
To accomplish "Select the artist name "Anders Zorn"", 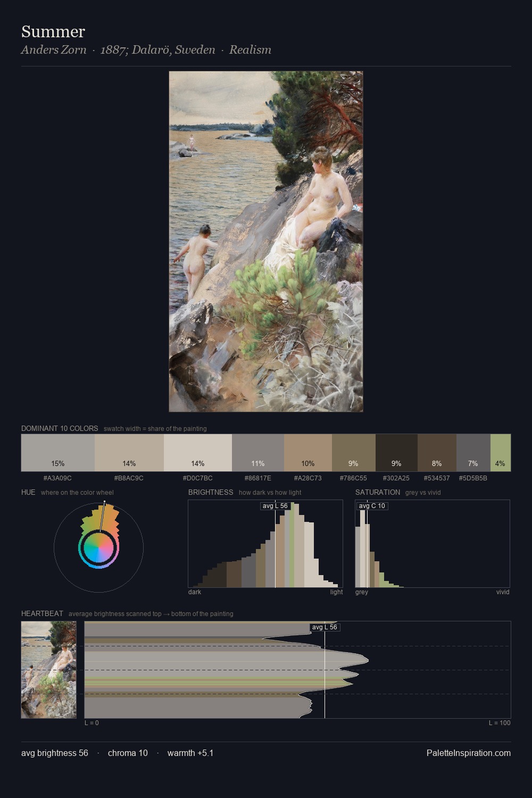I will (x=54, y=49).
